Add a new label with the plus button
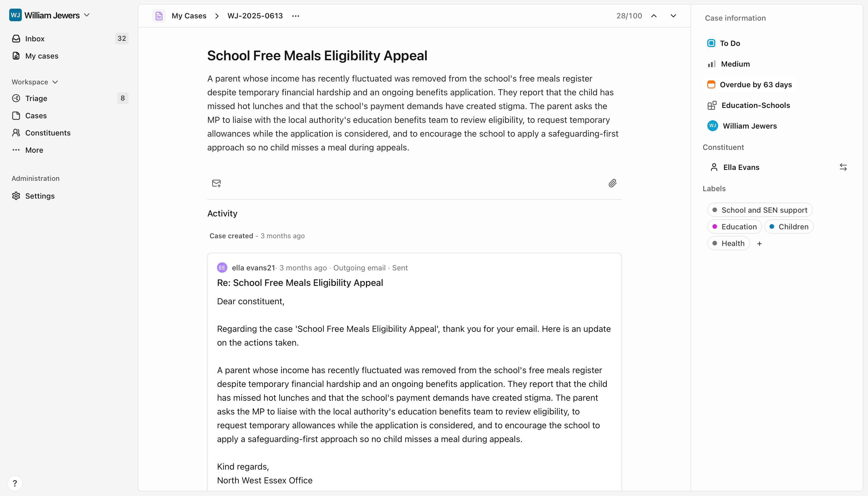The image size is (868, 496). click(760, 243)
